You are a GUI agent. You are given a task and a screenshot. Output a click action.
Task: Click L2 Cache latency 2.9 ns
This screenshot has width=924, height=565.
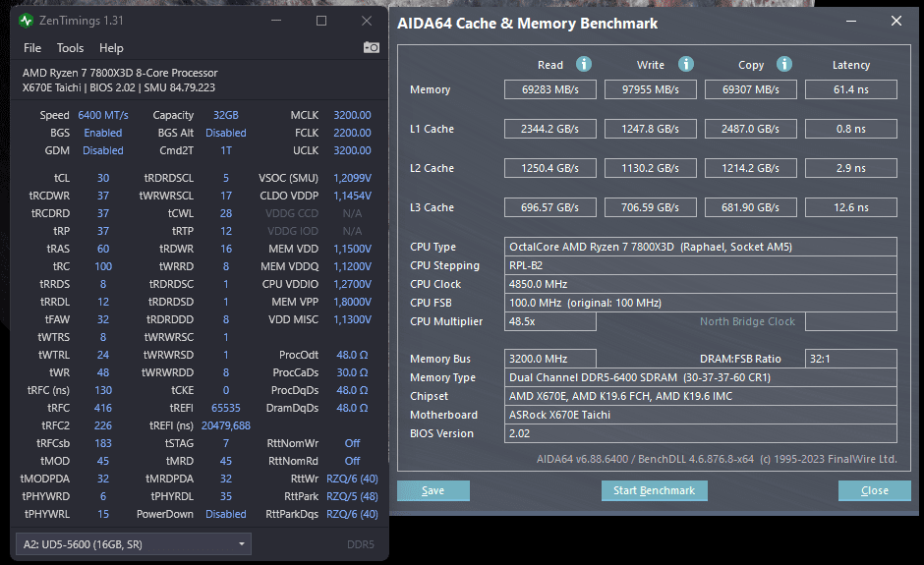(851, 168)
